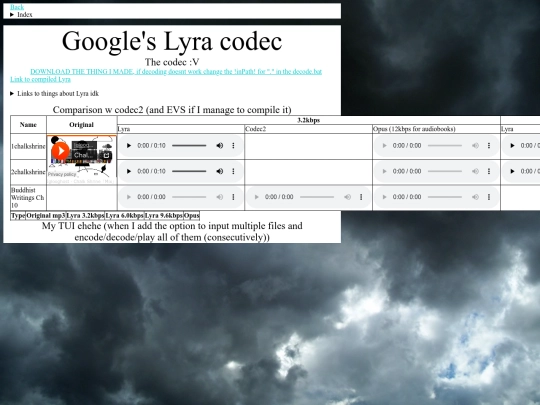Click the 'Codec2' sub-header
The width and height of the screenshot is (540, 405).
point(308,129)
